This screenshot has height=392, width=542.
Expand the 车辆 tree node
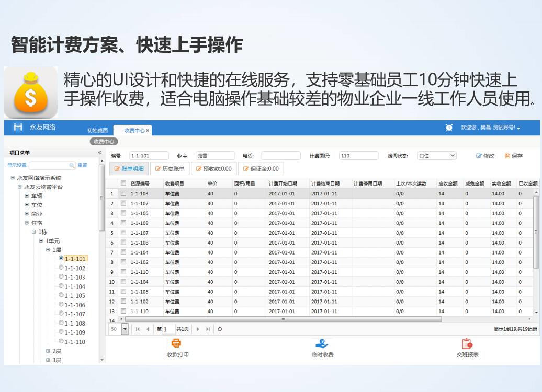tap(27, 196)
